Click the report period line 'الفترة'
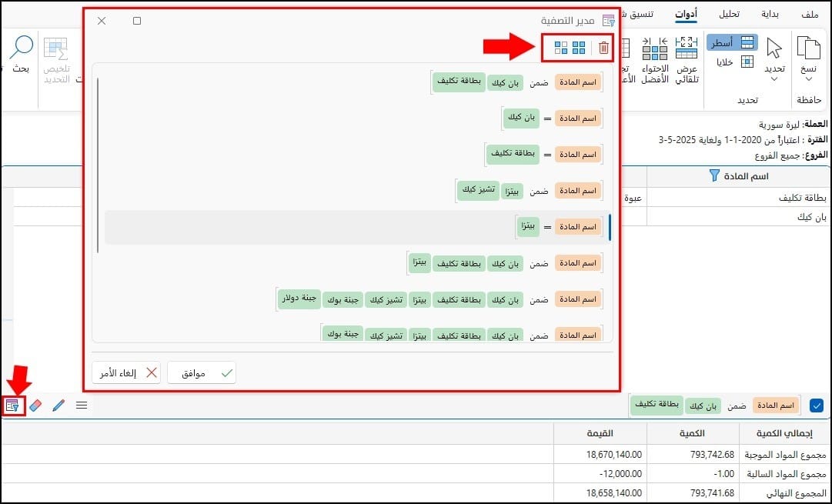This screenshot has width=832, height=504. click(743, 139)
